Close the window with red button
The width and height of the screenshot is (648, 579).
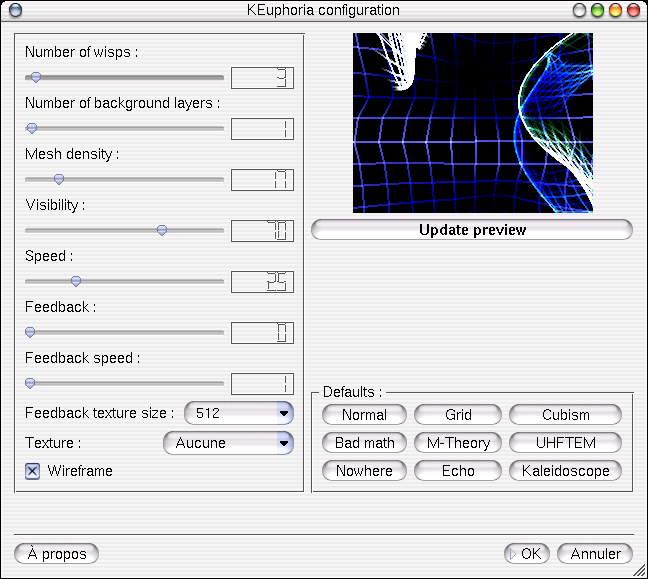[x=634, y=10]
